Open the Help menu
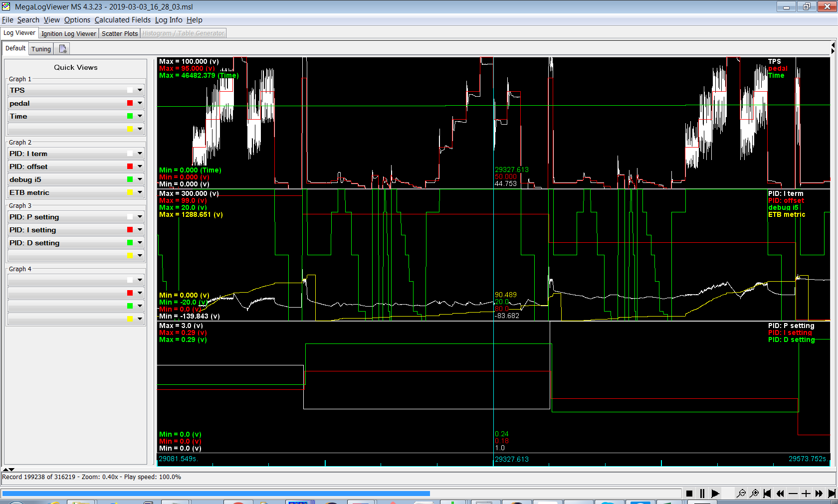This screenshot has width=838, height=504. click(194, 20)
